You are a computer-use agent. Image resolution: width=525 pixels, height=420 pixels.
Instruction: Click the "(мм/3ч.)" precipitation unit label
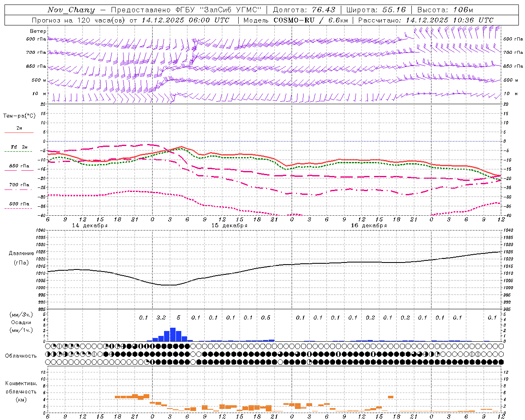click(x=21, y=315)
